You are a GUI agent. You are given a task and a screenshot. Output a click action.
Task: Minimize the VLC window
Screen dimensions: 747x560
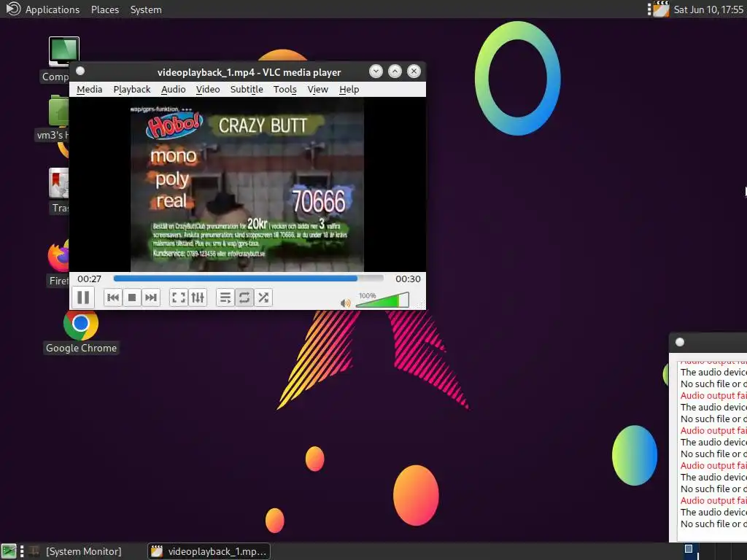click(376, 71)
